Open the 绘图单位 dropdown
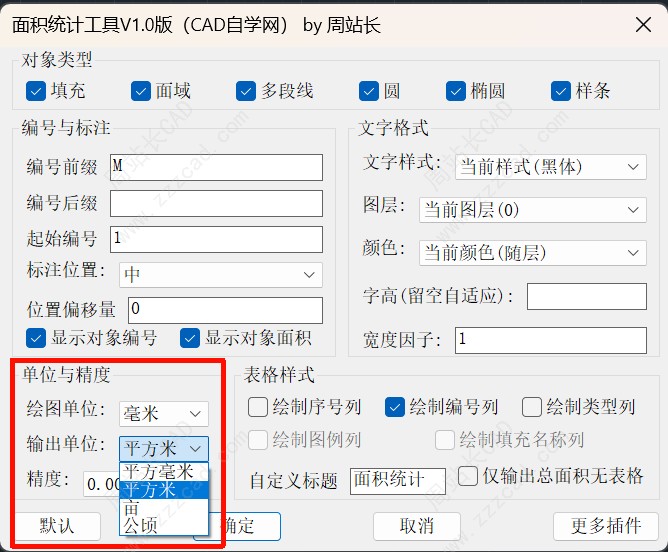This screenshot has height=552, width=668. point(164,413)
